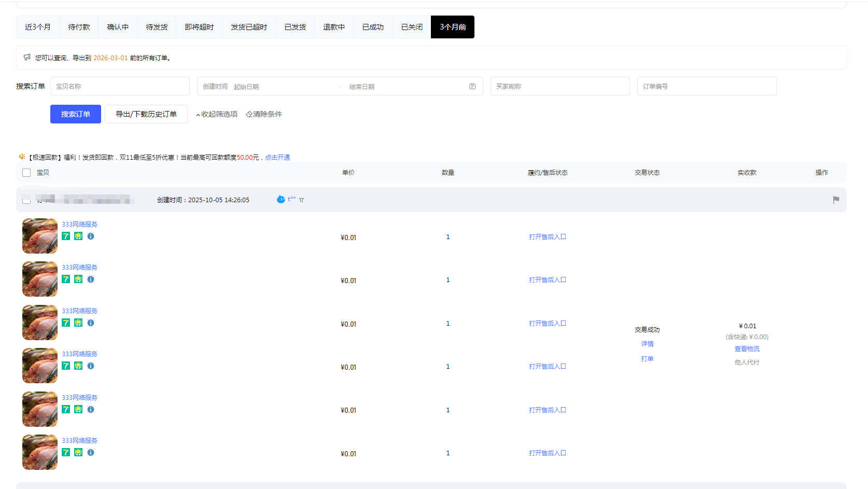Switch to the 待发货 tab
This screenshot has height=489, width=868.
(x=157, y=27)
